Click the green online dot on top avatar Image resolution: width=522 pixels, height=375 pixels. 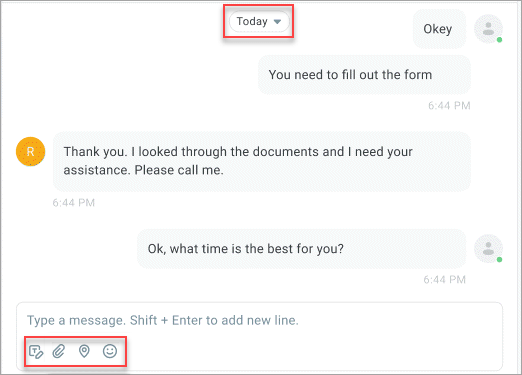pos(499,40)
